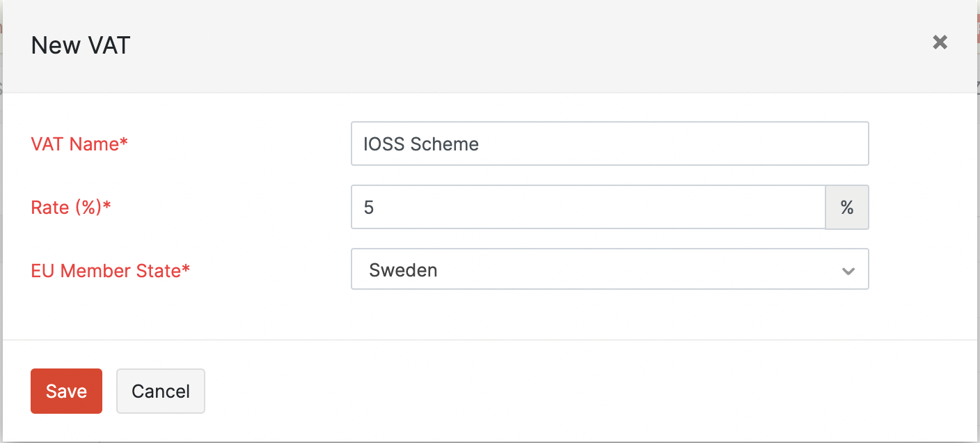Click the red EU Member State* label
This screenshot has height=443, width=980.
point(110,270)
